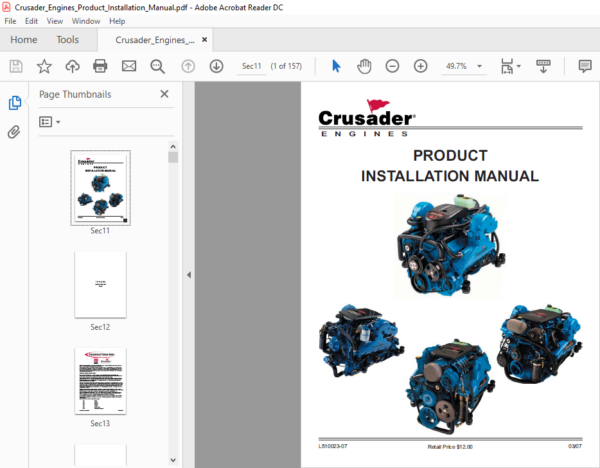Open the View menu
The image size is (600, 468).
55,21
